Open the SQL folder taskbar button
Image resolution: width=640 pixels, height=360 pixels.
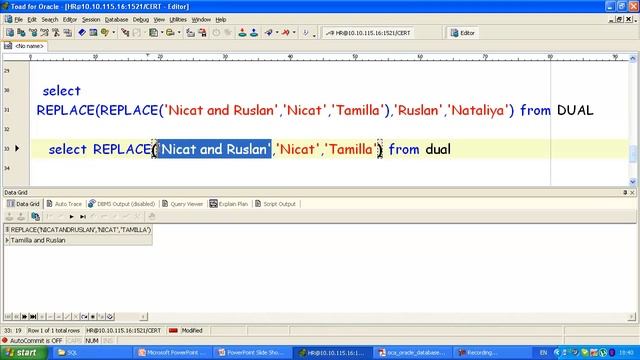click(x=92, y=353)
